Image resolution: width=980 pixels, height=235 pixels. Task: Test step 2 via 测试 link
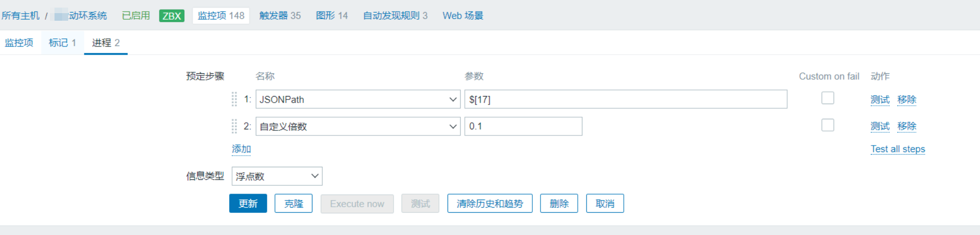pos(880,126)
